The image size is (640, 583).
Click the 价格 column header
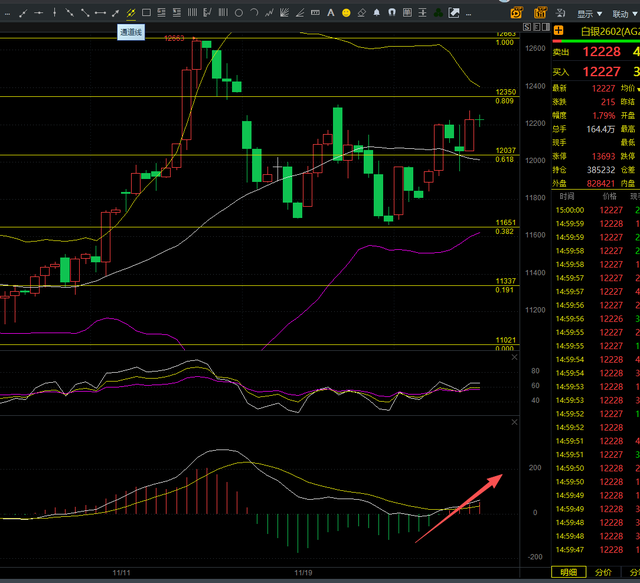(610, 197)
